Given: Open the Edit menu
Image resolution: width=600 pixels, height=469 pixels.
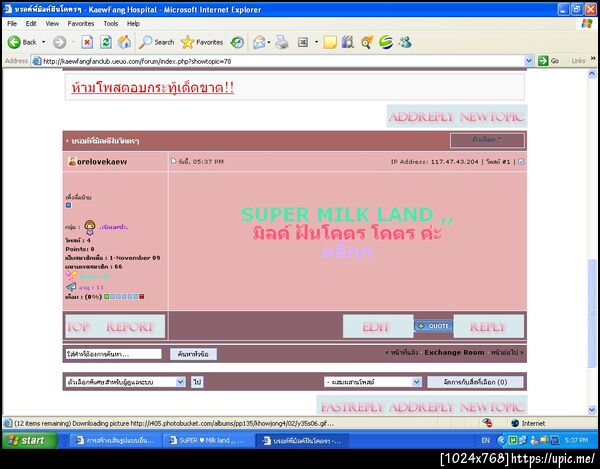Looking at the screenshot, I should pyautogui.click(x=31, y=24).
